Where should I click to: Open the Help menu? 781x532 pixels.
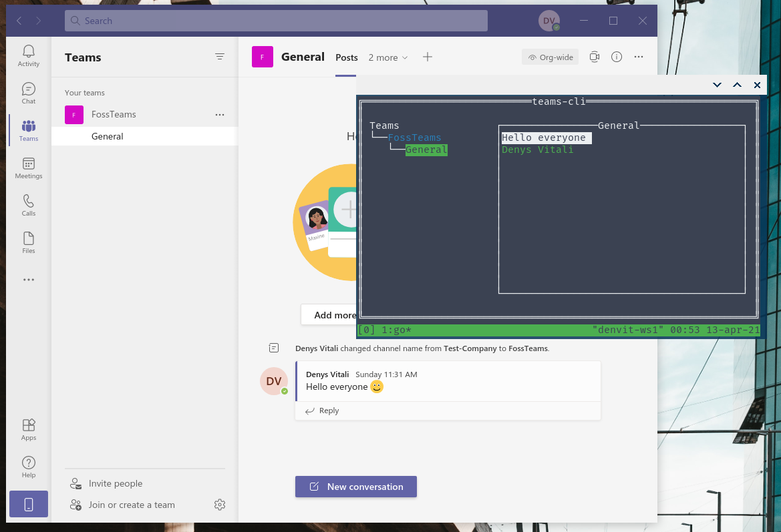(x=28, y=467)
